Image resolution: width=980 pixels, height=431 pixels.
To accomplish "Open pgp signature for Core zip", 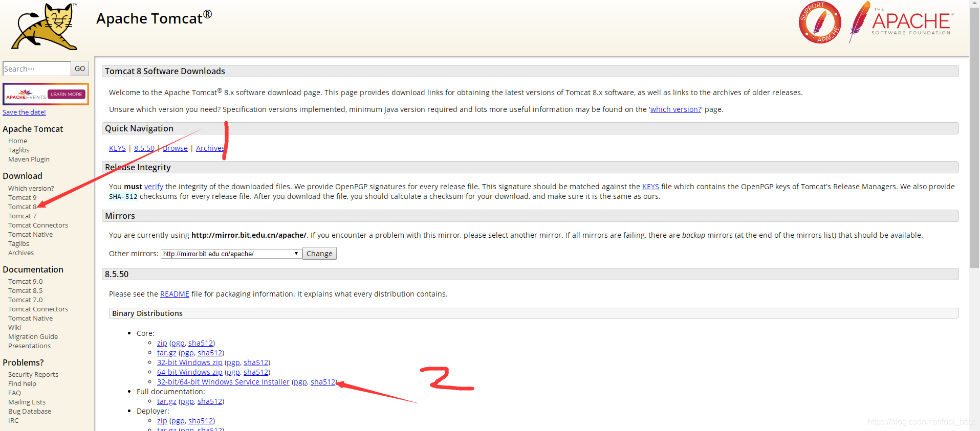I will tap(178, 343).
